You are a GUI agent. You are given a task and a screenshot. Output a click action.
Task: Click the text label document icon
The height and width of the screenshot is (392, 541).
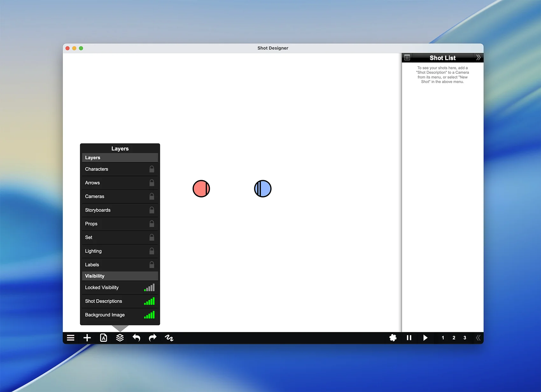click(x=103, y=338)
